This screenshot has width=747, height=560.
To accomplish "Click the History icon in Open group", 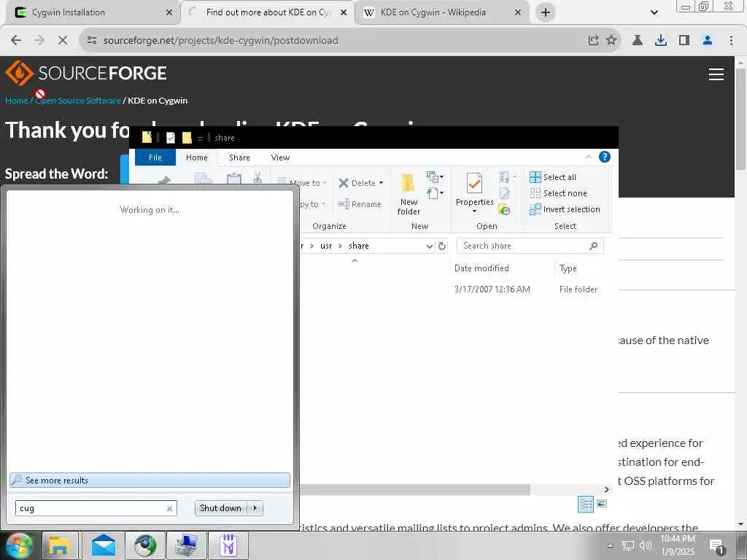I will tap(504, 209).
